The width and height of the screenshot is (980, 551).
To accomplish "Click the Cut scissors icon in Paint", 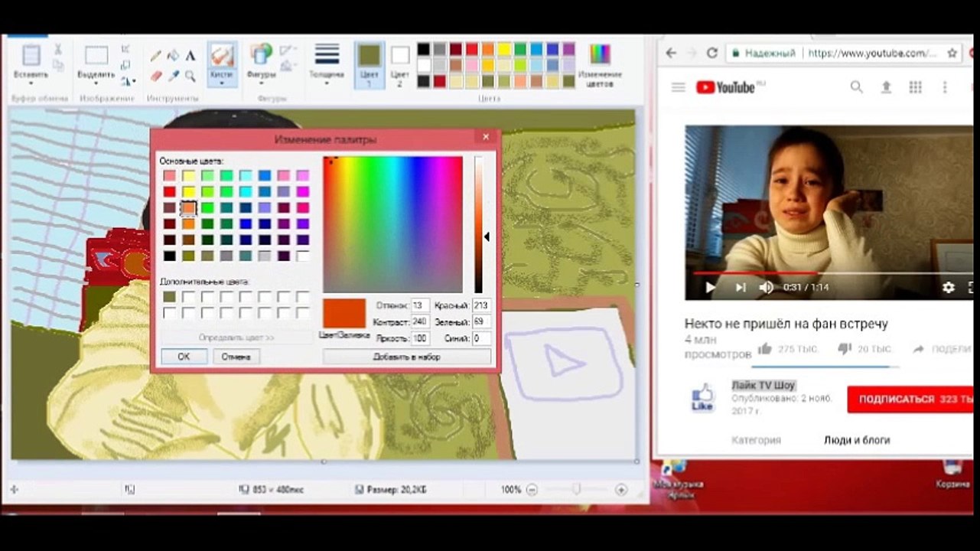I will click(x=58, y=50).
